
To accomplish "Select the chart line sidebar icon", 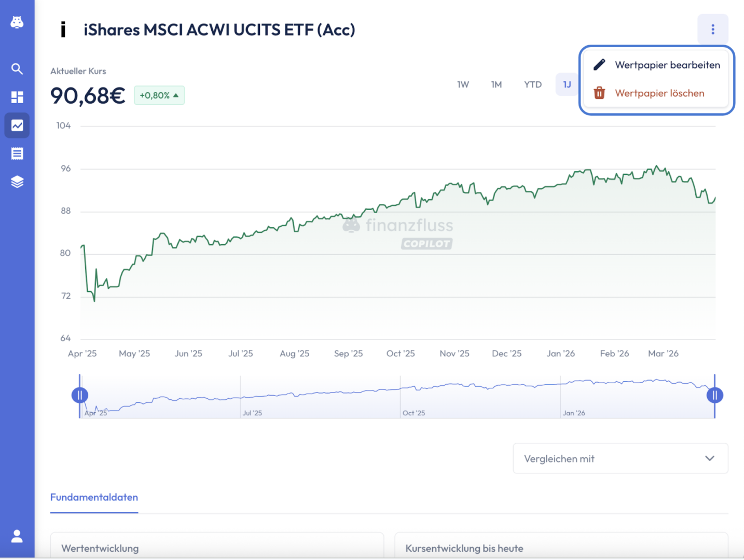I will pos(17,125).
